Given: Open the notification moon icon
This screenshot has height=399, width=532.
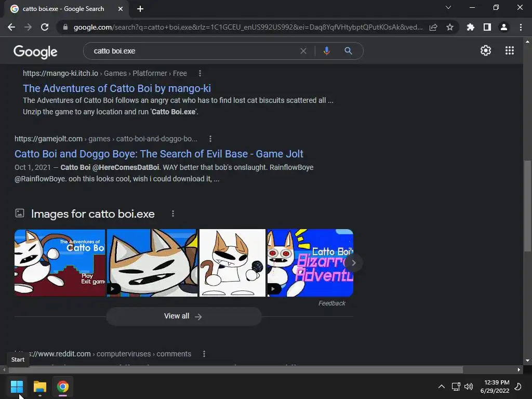Looking at the screenshot, I should (518, 387).
